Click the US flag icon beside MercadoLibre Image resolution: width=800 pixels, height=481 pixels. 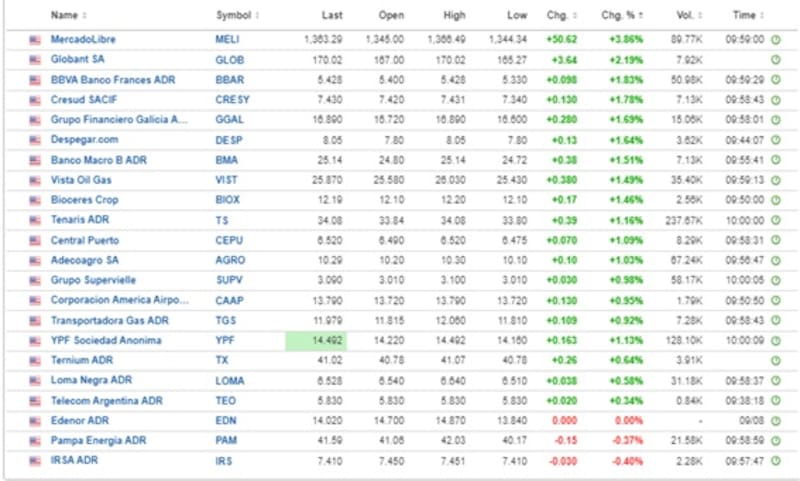coord(35,40)
